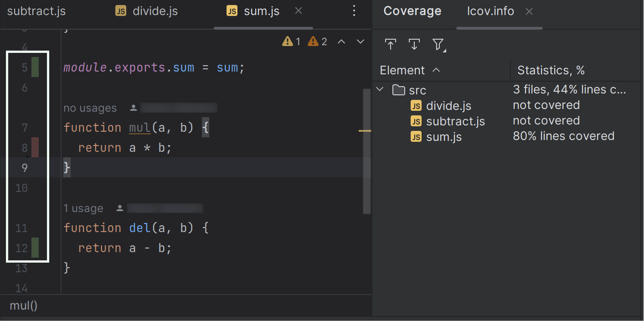Image resolution: width=644 pixels, height=321 pixels.
Task: Switch to the lcov.info tab
Action: click(x=490, y=10)
